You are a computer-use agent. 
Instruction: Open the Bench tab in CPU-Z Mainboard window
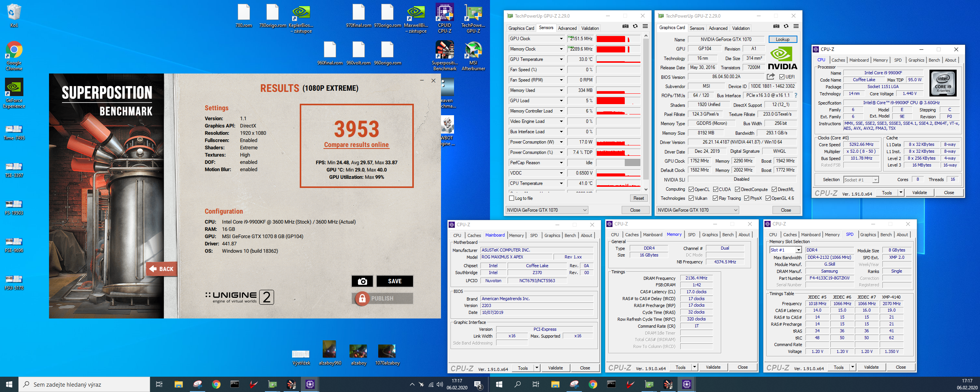[x=570, y=235]
